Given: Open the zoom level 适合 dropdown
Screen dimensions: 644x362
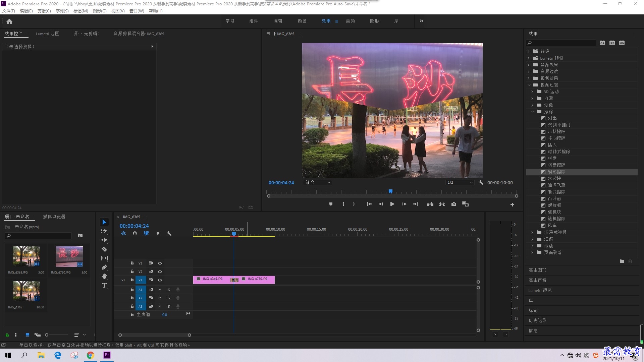Looking at the screenshot, I should [x=317, y=183].
